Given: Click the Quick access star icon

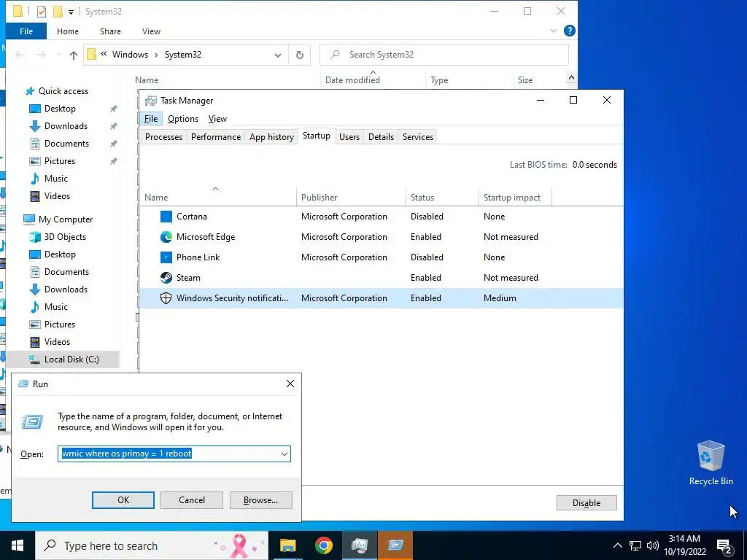Looking at the screenshot, I should coord(30,91).
